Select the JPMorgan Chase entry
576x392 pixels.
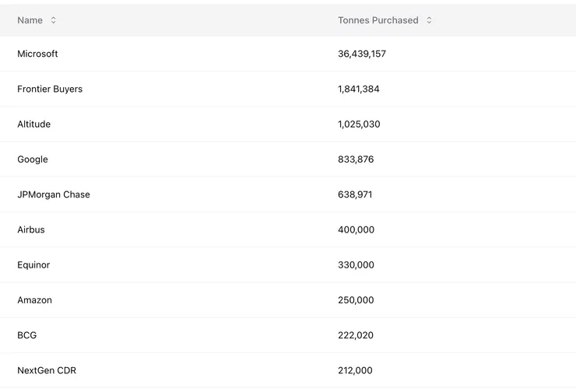(x=54, y=194)
